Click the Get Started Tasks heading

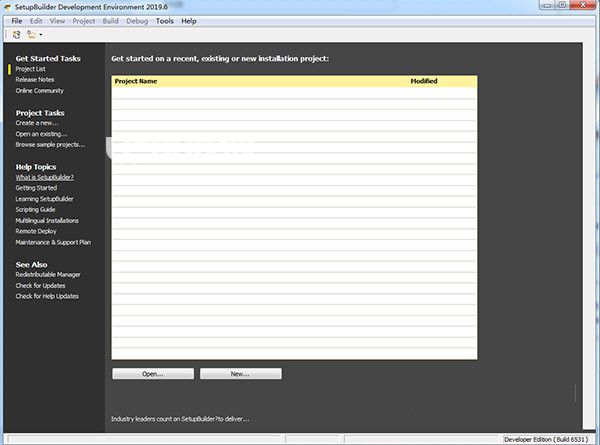tap(48, 59)
